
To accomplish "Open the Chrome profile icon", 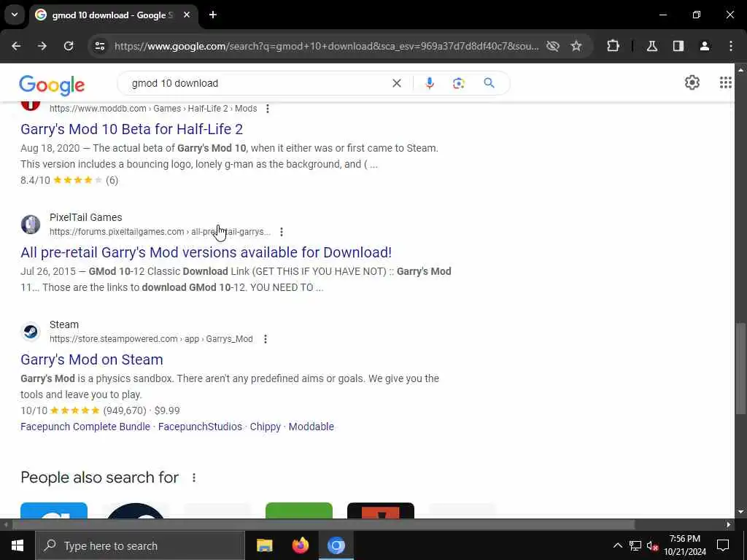I will coord(705,46).
